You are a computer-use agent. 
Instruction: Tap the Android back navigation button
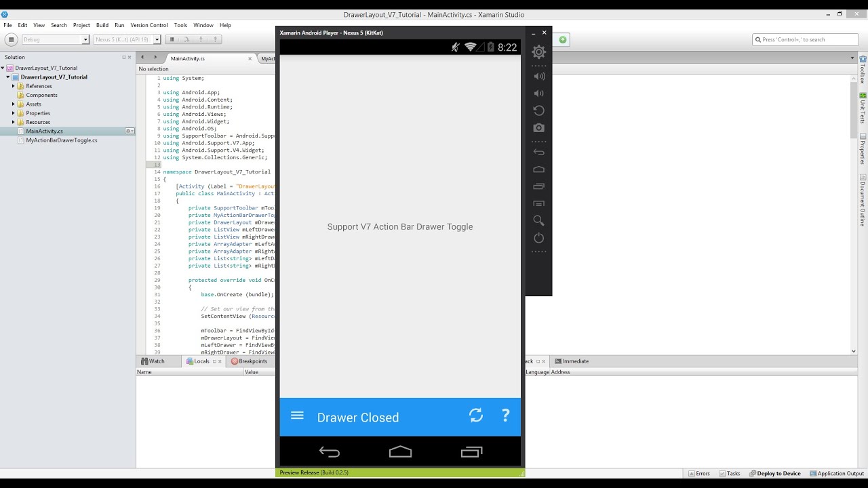pos(330,452)
